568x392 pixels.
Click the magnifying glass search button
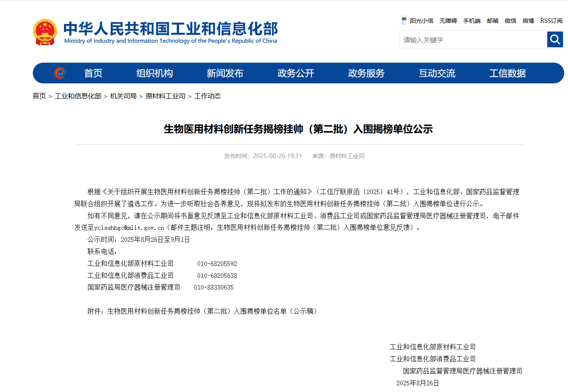tap(555, 40)
